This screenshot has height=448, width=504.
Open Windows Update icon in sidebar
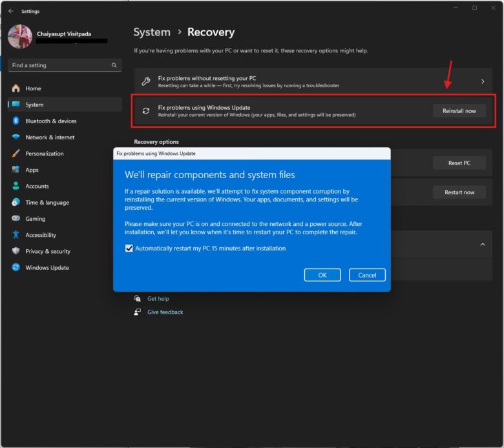[16, 268]
